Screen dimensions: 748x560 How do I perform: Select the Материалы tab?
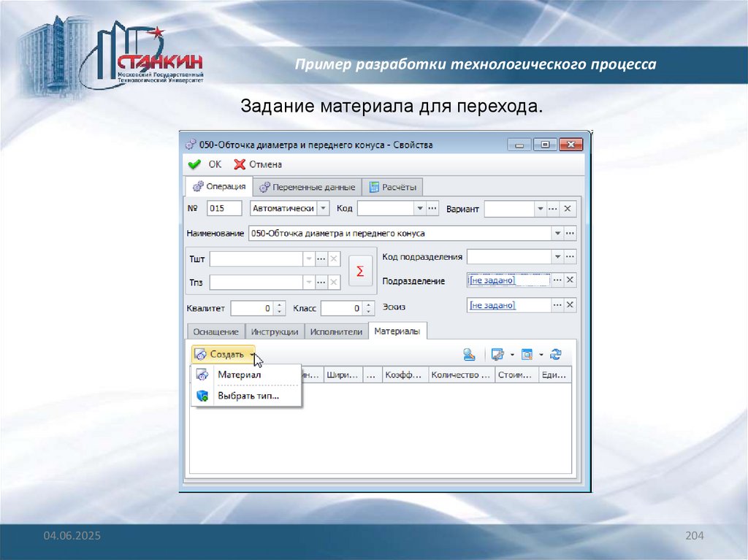397,331
